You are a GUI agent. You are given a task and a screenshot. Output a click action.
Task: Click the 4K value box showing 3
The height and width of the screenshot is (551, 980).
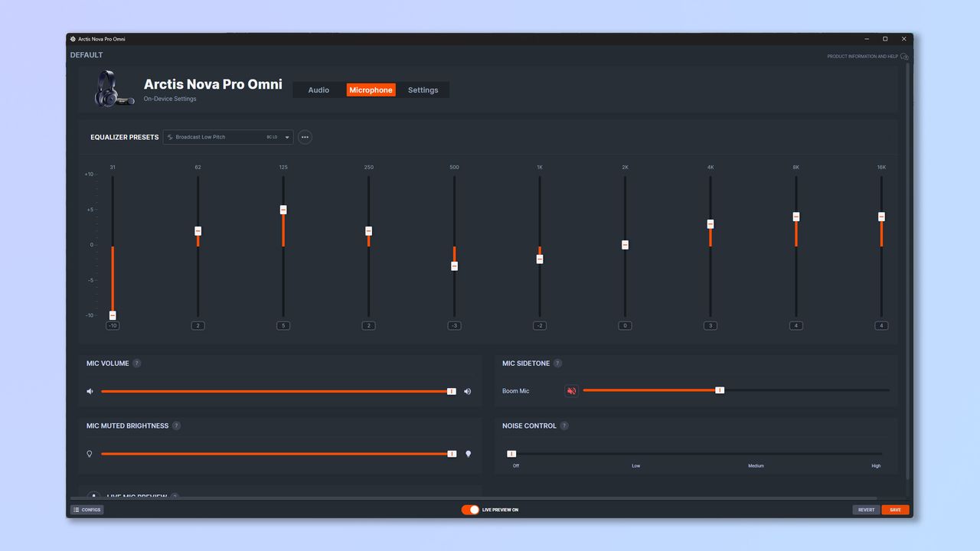pyautogui.click(x=710, y=326)
